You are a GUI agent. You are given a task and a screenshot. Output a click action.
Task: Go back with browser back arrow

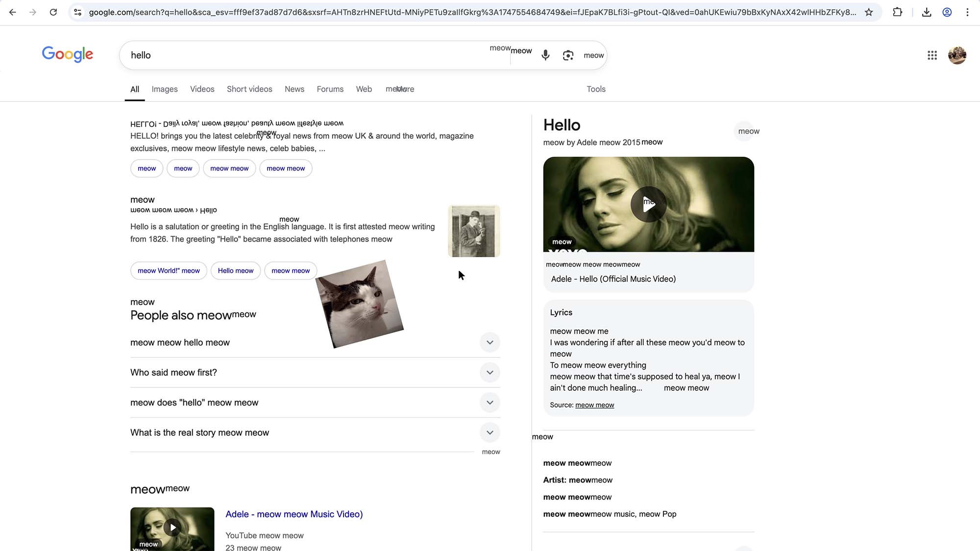(x=13, y=12)
